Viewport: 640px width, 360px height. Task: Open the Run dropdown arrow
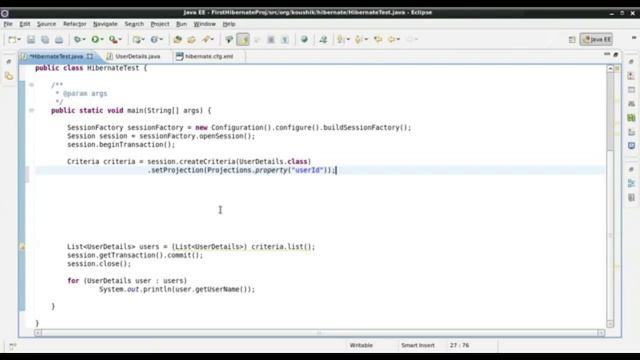point(102,40)
